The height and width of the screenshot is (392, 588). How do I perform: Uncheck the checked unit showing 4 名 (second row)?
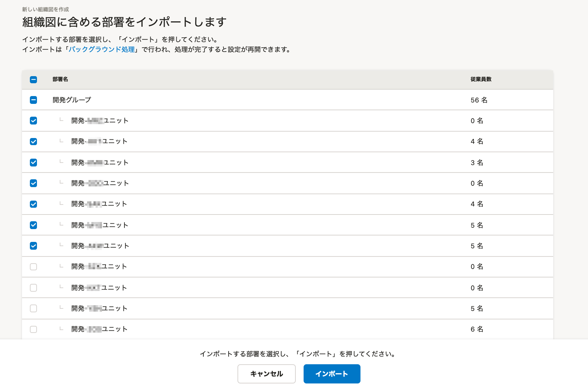(33, 141)
